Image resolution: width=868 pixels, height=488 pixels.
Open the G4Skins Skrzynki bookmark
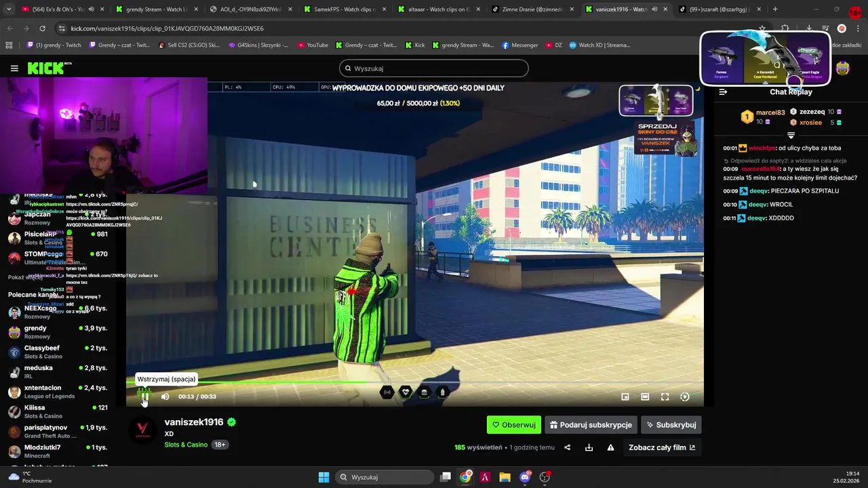[258, 45]
